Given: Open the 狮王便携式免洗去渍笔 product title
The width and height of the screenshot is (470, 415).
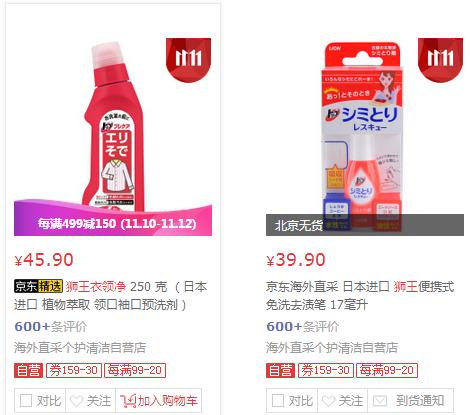Looking at the screenshot, I should pos(360,295).
